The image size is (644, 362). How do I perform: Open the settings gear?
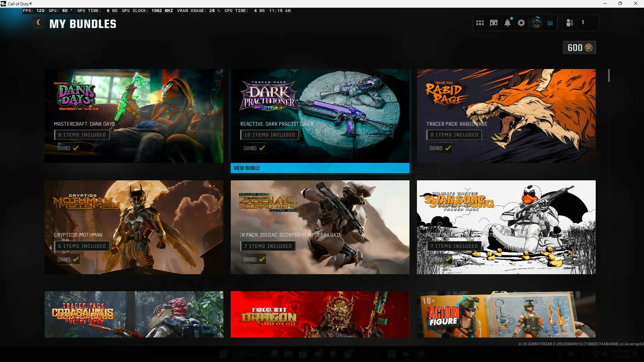(x=521, y=23)
